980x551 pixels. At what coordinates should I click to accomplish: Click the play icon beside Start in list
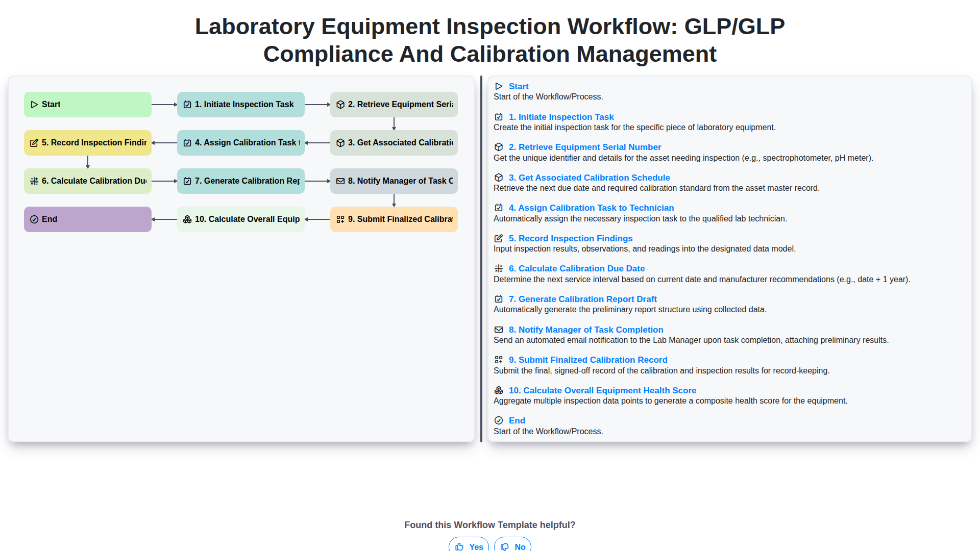click(x=499, y=86)
